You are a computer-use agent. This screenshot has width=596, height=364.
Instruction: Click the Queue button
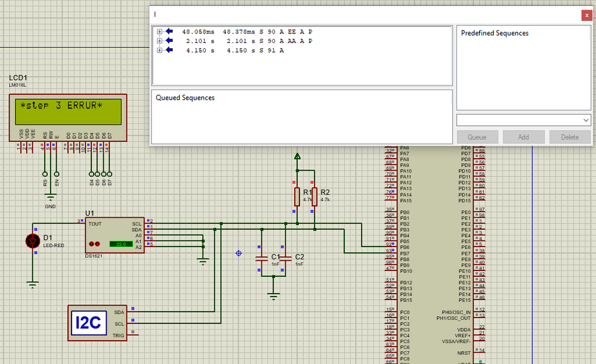tap(477, 137)
